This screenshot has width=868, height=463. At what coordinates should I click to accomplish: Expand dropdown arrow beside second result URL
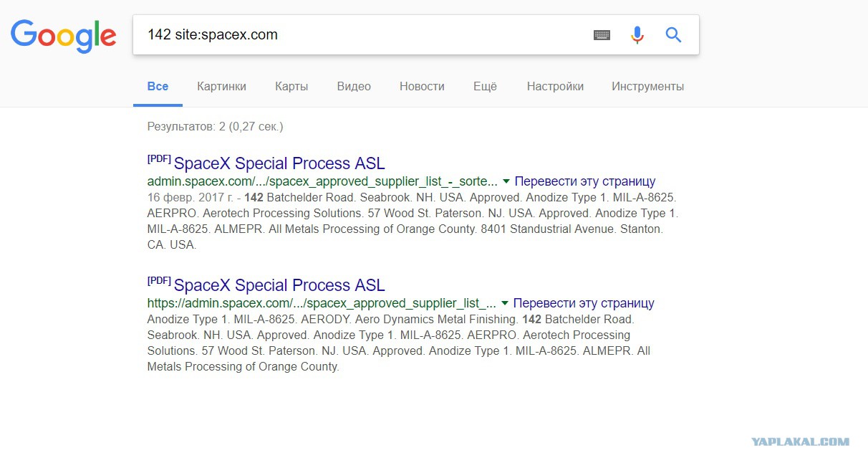coord(505,303)
